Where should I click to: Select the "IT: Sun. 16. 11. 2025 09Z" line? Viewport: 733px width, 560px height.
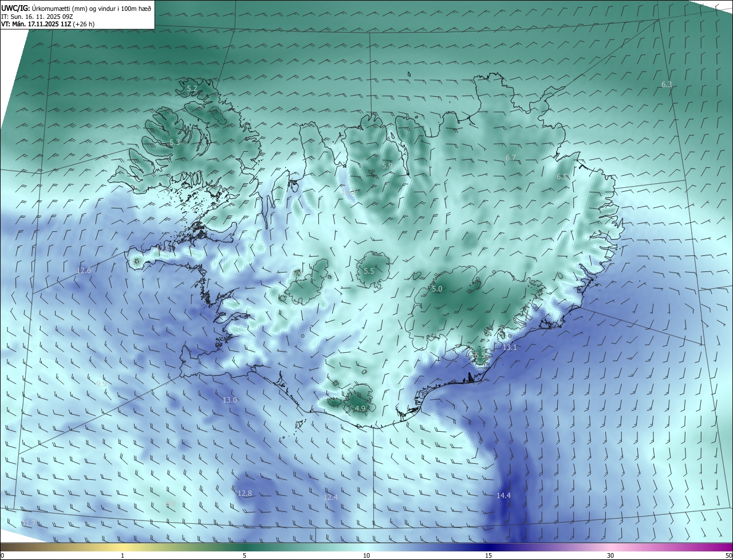pyautogui.click(x=37, y=17)
